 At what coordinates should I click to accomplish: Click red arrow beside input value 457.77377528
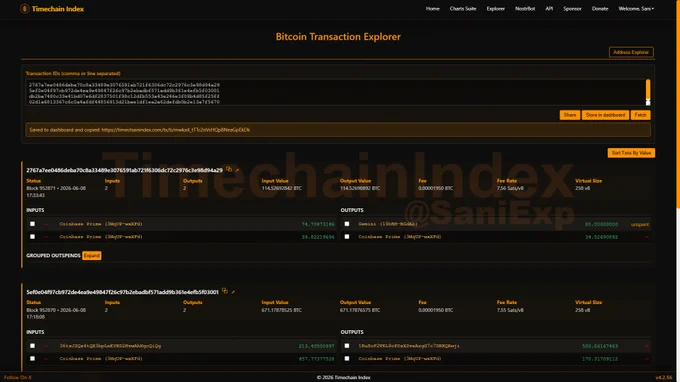[46, 359]
